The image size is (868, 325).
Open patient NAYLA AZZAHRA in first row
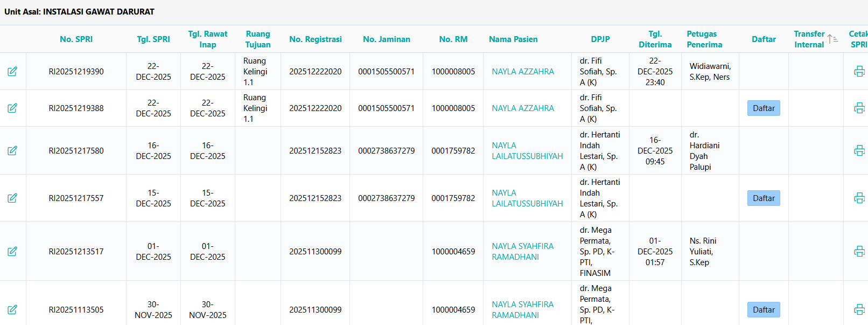[x=522, y=72]
